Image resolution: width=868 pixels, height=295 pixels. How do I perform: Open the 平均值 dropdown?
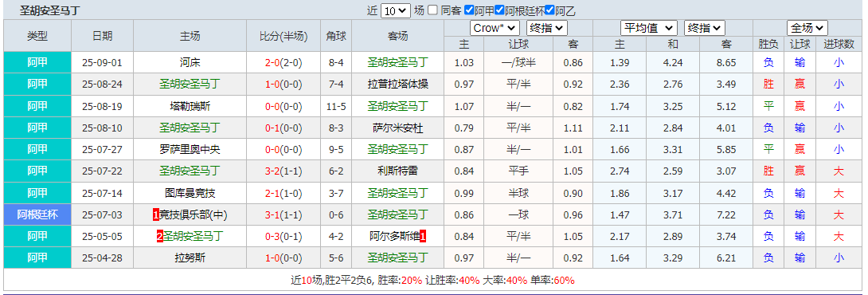tap(649, 28)
